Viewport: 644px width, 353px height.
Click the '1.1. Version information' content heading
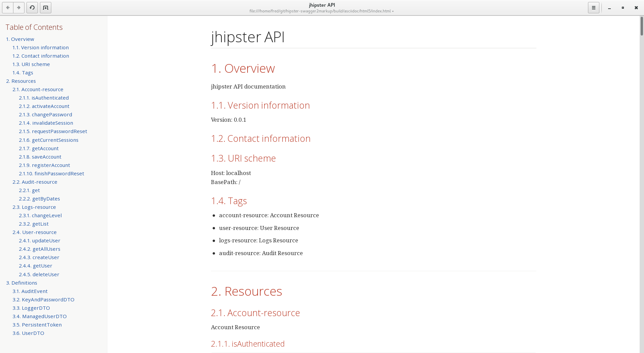260,105
